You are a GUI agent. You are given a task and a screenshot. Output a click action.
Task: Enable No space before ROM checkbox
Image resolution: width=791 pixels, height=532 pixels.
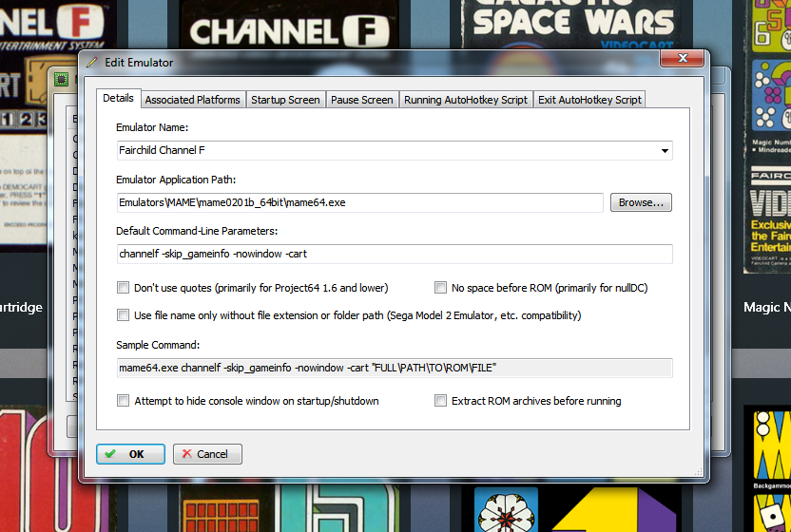pyautogui.click(x=440, y=288)
